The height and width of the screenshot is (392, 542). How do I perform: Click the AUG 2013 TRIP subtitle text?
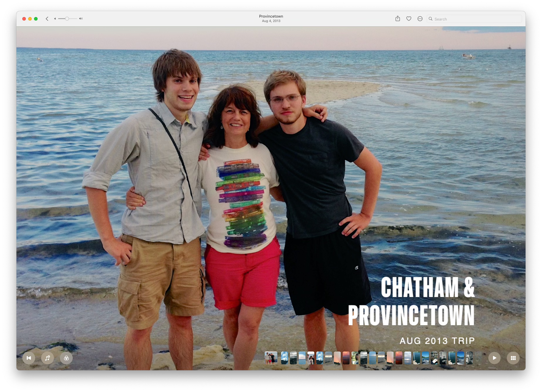[437, 341]
